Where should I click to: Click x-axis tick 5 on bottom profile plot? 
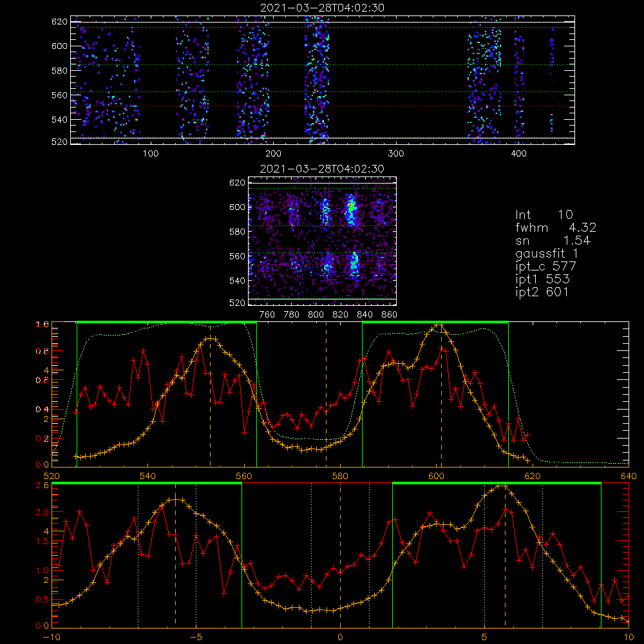coord(485,637)
